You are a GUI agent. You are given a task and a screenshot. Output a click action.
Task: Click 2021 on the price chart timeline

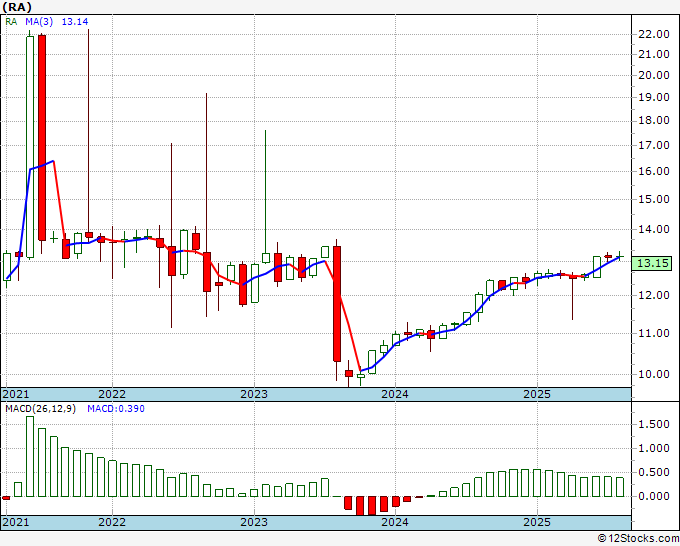(x=16, y=394)
